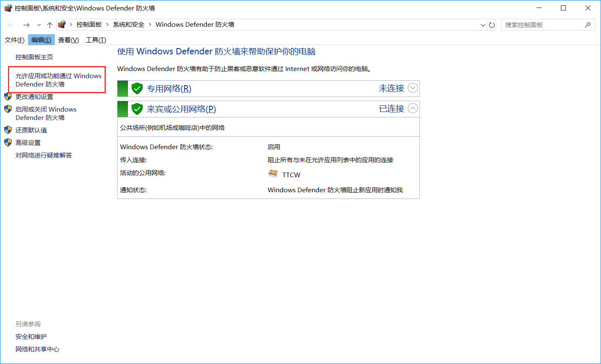This screenshot has width=601, height=364.
Task: Expand breadcrumb arrow after 控制面板
Action: (107, 25)
